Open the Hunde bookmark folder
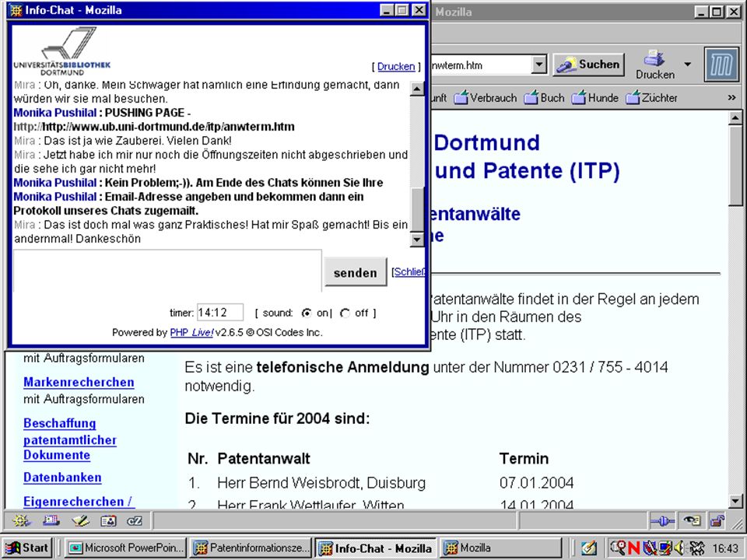This screenshot has height=560, width=747. (595, 98)
